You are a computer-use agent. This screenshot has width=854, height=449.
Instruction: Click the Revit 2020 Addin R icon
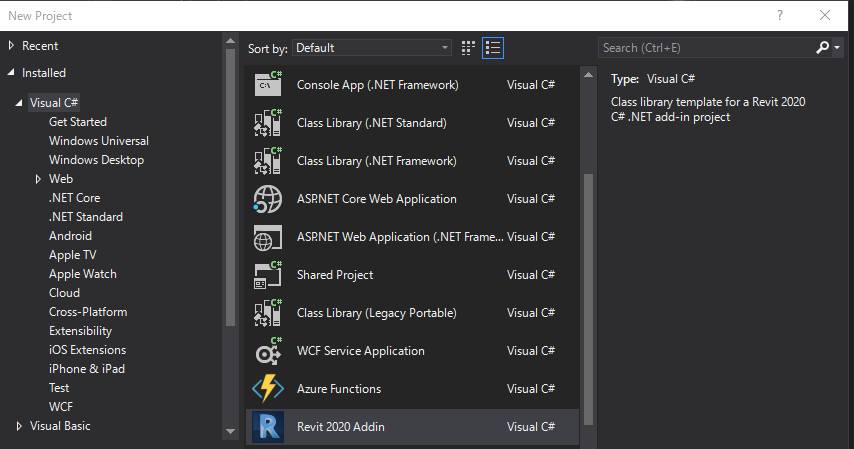point(268,427)
